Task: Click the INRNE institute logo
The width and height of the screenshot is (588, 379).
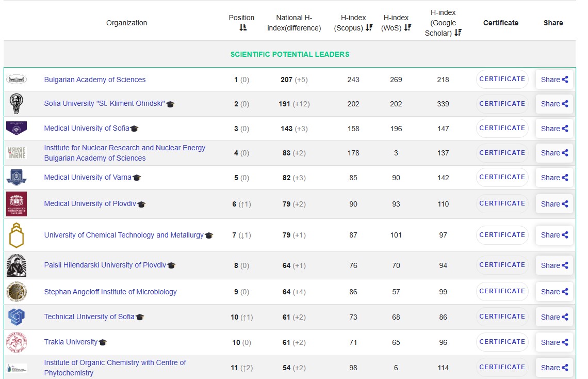Action: pyautogui.click(x=17, y=153)
